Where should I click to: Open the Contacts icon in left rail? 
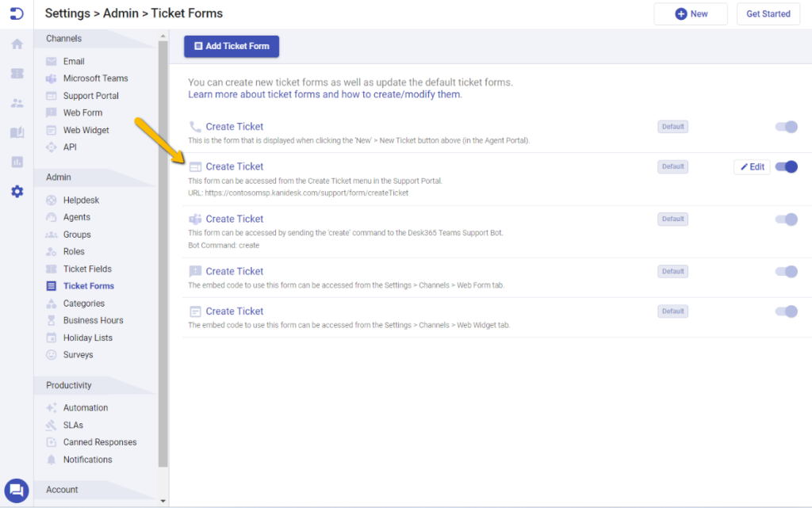(x=17, y=103)
